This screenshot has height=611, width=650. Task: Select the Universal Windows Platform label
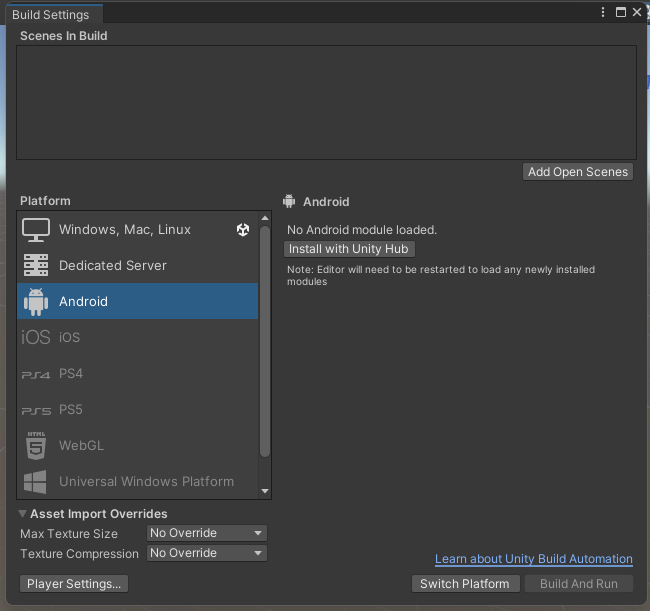point(146,482)
